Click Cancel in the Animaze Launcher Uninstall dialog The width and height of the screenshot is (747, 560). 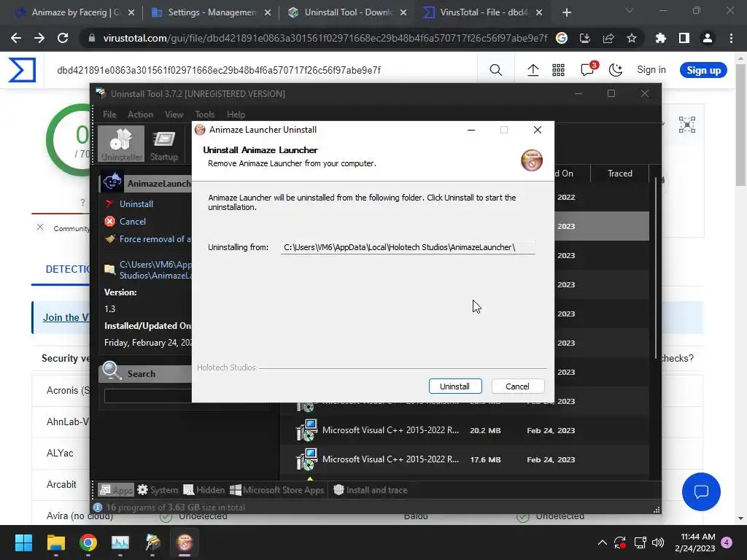(x=517, y=386)
